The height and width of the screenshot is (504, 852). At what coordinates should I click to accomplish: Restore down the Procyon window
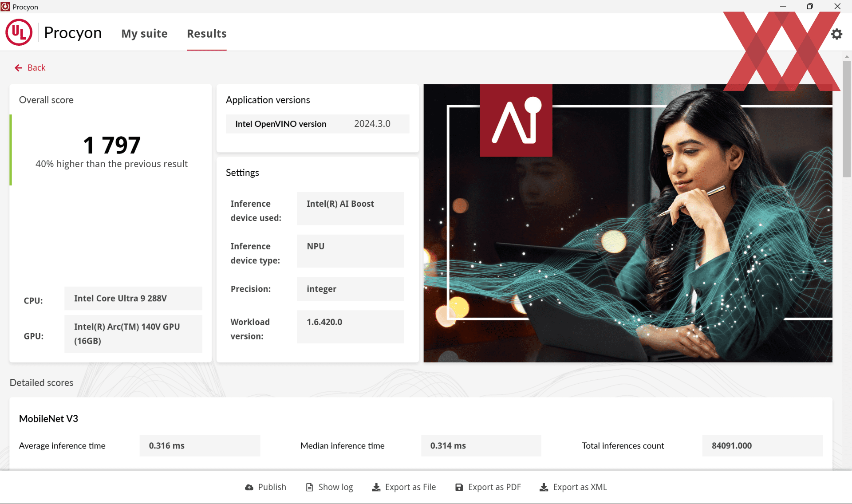click(x=810, y=6)
